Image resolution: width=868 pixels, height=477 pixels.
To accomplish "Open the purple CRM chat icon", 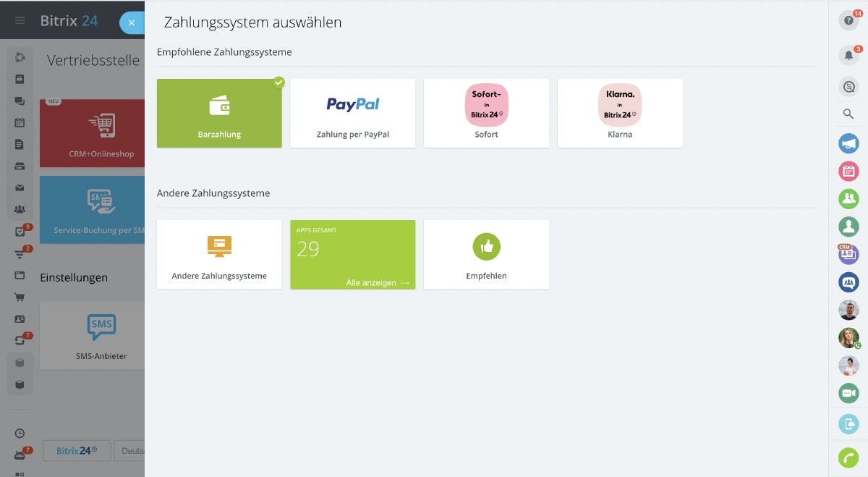I will pyautogui.click(x=848, y=254).
